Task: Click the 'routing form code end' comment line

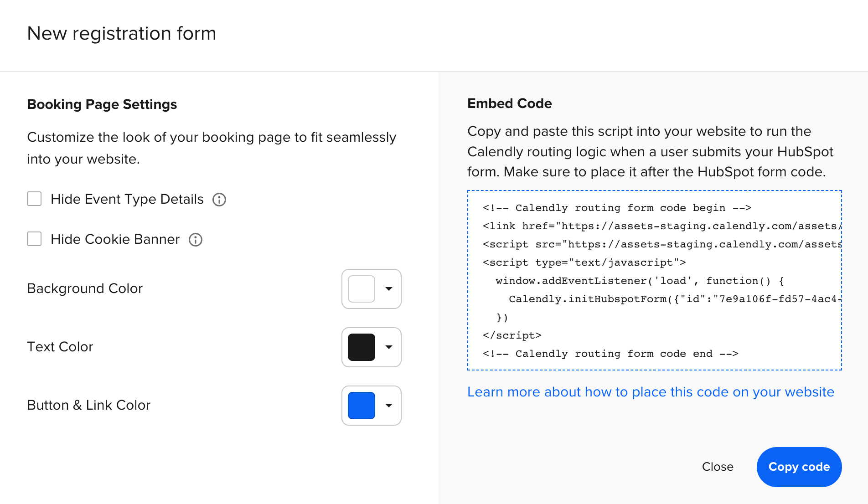Action: pyautogui.click(x=610, y=354)
